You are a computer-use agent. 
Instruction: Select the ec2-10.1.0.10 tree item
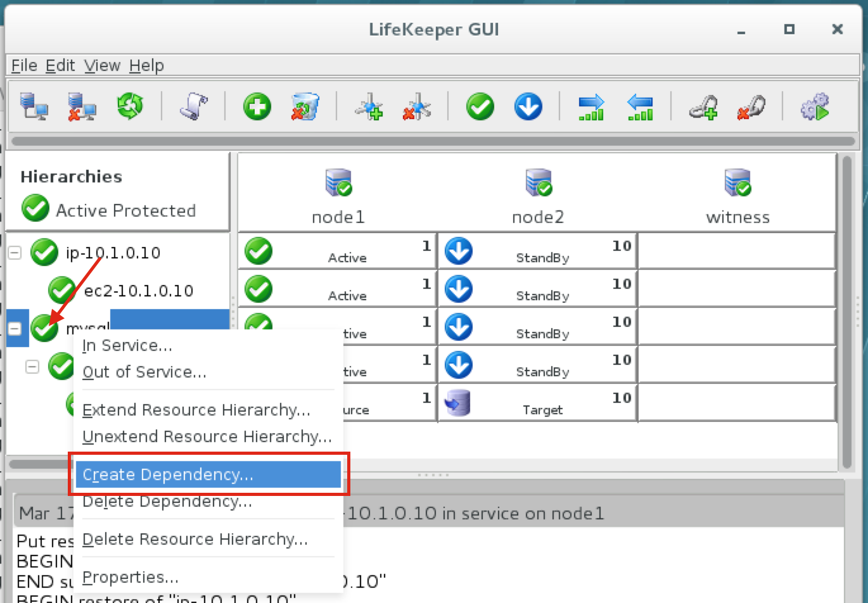click(138, 291)
